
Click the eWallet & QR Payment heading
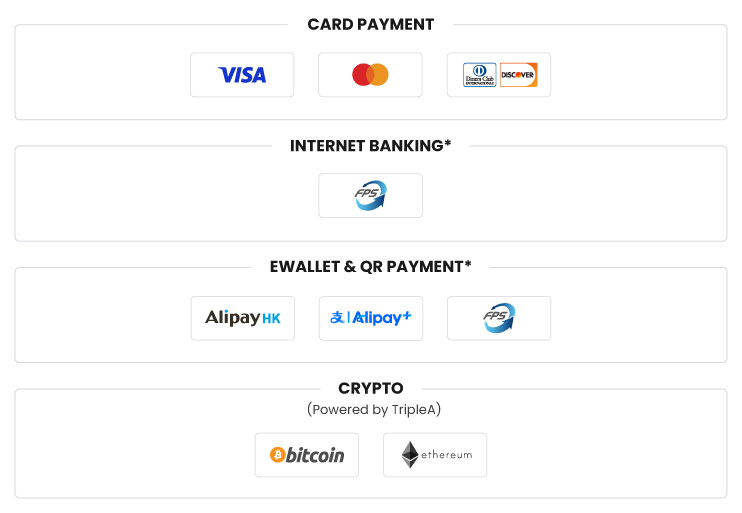(371, 267)
